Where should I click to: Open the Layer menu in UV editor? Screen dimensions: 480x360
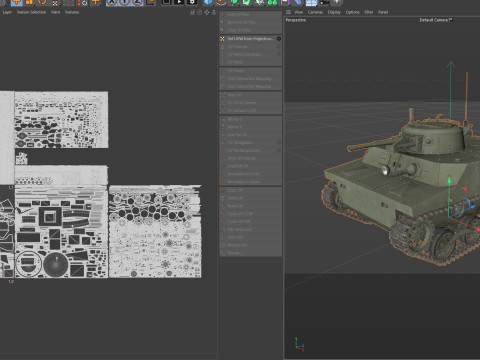[7, 12]
